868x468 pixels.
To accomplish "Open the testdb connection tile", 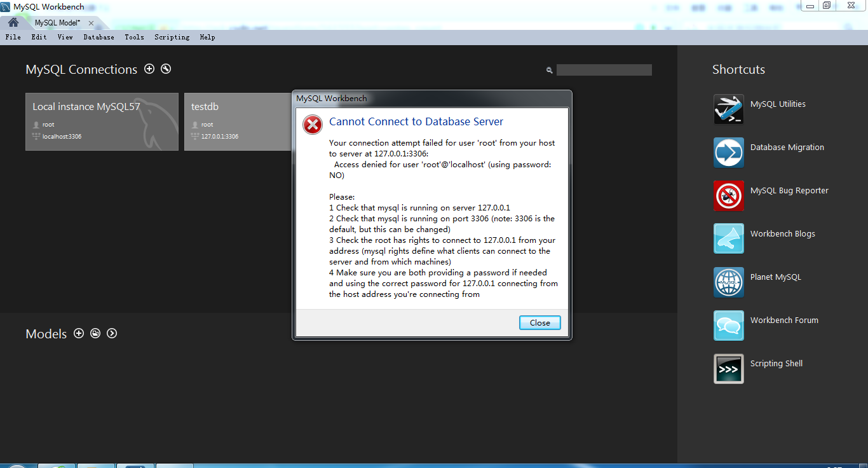I will point(238,121).
